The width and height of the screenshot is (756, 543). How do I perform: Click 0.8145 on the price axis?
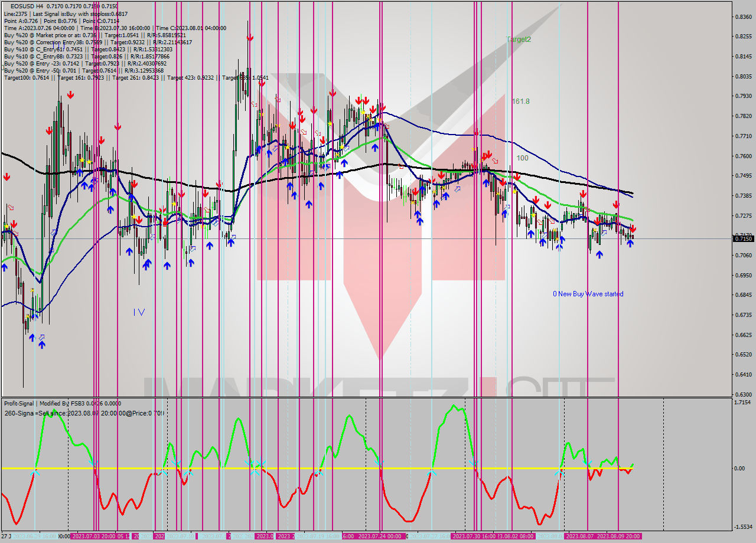(x=743, y=57)
